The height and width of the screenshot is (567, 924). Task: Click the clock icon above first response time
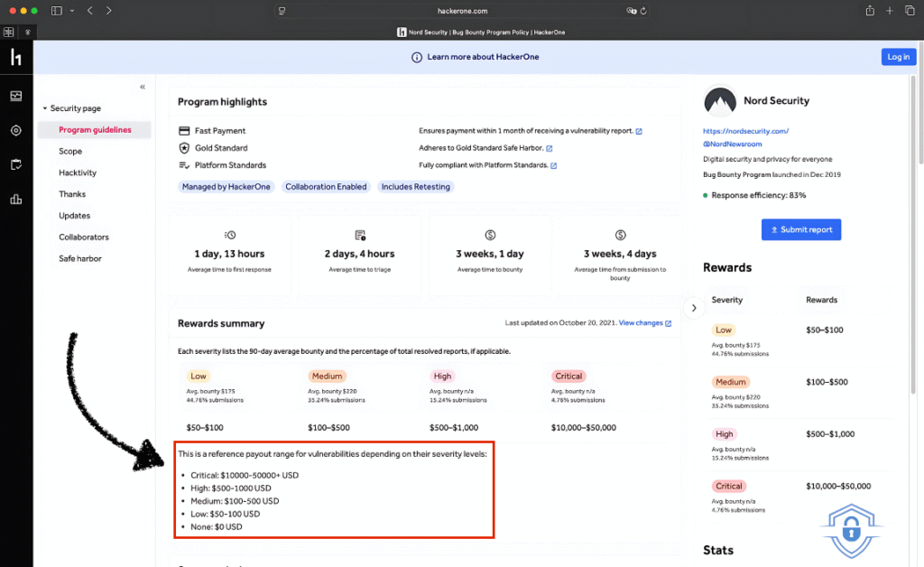pyautogui.click(x=230, y=235)
